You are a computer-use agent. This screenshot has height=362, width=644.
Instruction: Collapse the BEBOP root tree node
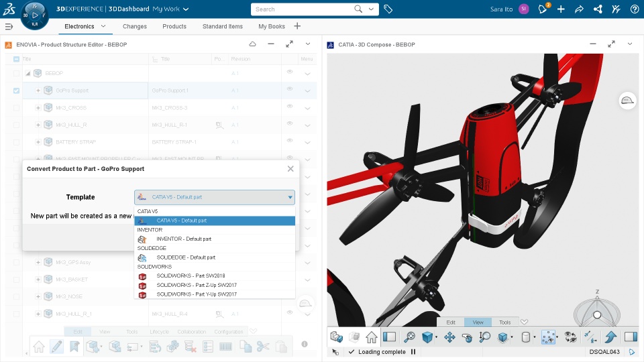pos(28,74)
